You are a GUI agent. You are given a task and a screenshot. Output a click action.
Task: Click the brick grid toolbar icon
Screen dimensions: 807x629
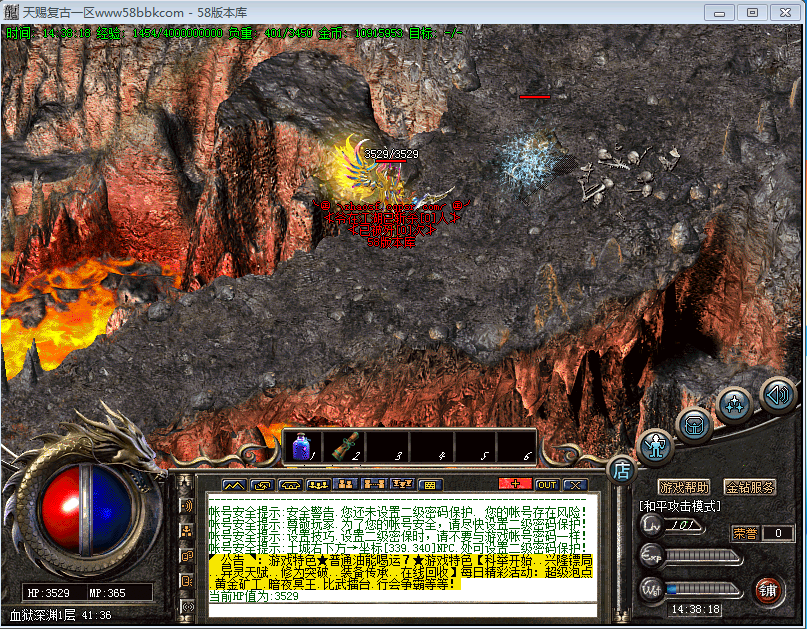430,485
